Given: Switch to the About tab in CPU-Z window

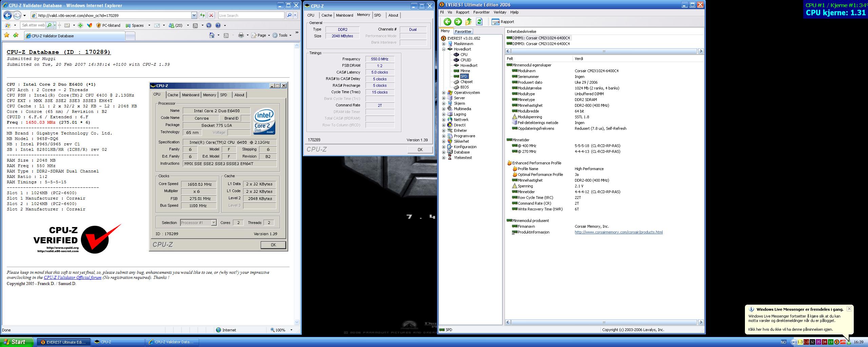Looking at the screenshot, I should click(393, 15).
